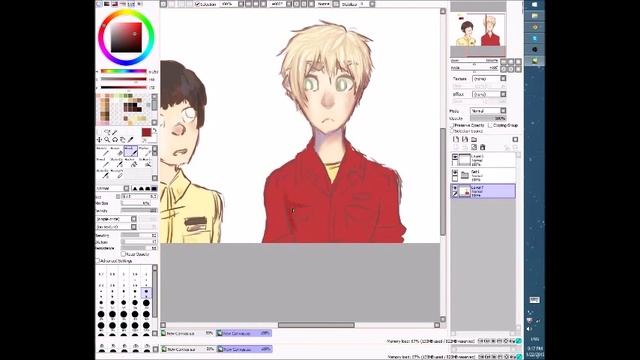Click the taskbar on-screen keyboard icon
This screenshot has width=640, height=360.
pos(534,300)
